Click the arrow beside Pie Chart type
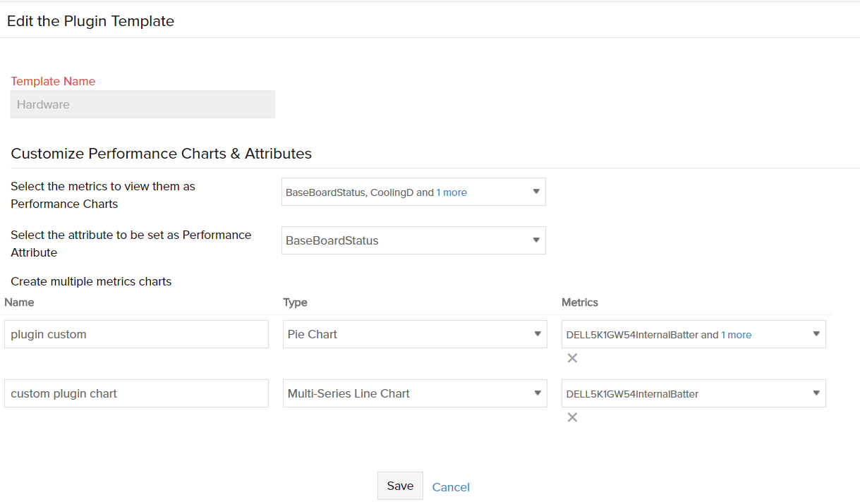Image resolution: width=860 pixels, height=504 pixels. click(537, 334)
